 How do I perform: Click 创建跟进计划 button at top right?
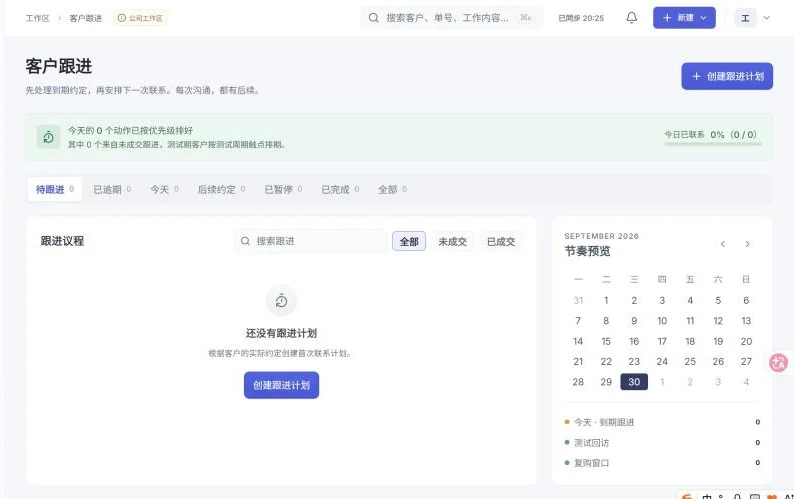(727, 76)
